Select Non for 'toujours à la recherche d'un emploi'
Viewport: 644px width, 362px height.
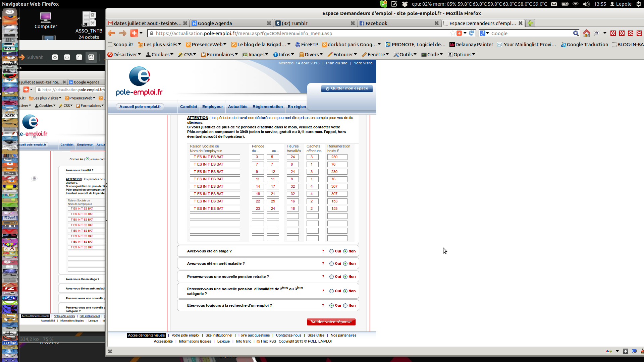(345, 306)
